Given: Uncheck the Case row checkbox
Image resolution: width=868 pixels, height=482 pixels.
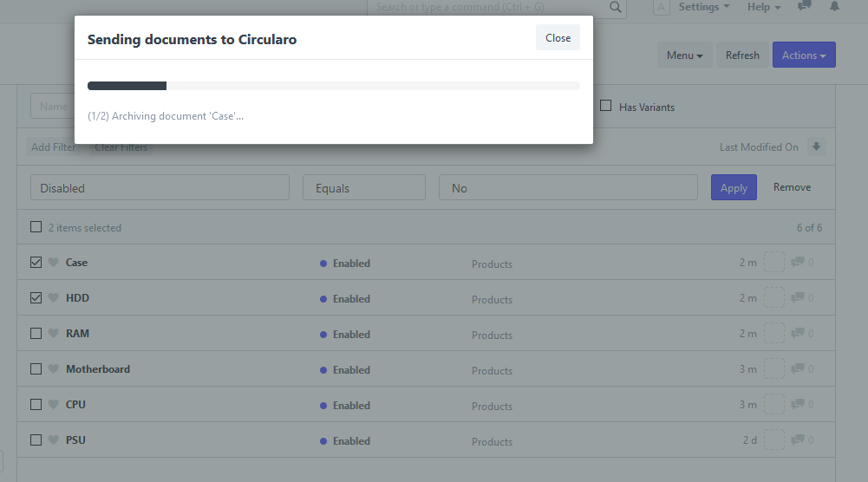Looking at the screenshot, I should click(x=36, y=263).
